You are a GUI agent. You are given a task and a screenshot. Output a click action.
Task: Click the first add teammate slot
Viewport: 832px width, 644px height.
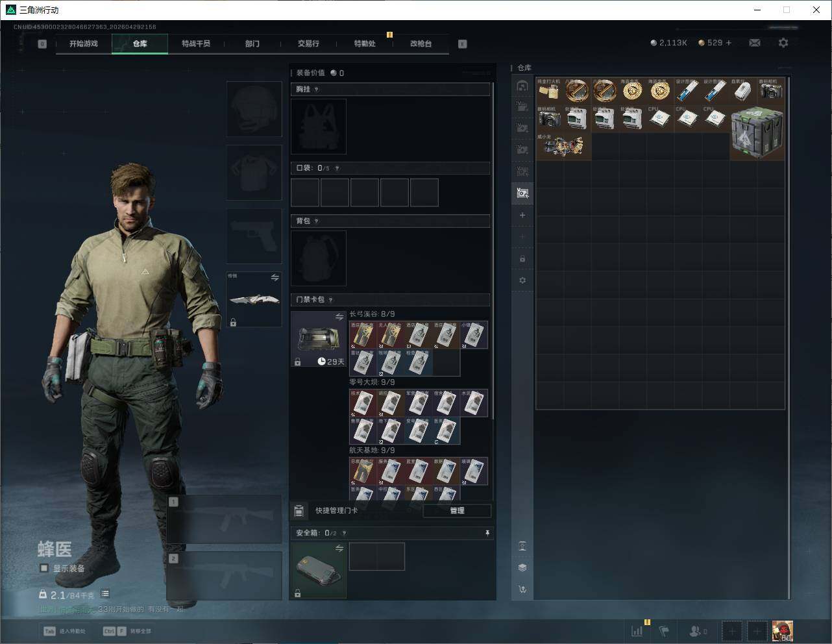(732, 630)
